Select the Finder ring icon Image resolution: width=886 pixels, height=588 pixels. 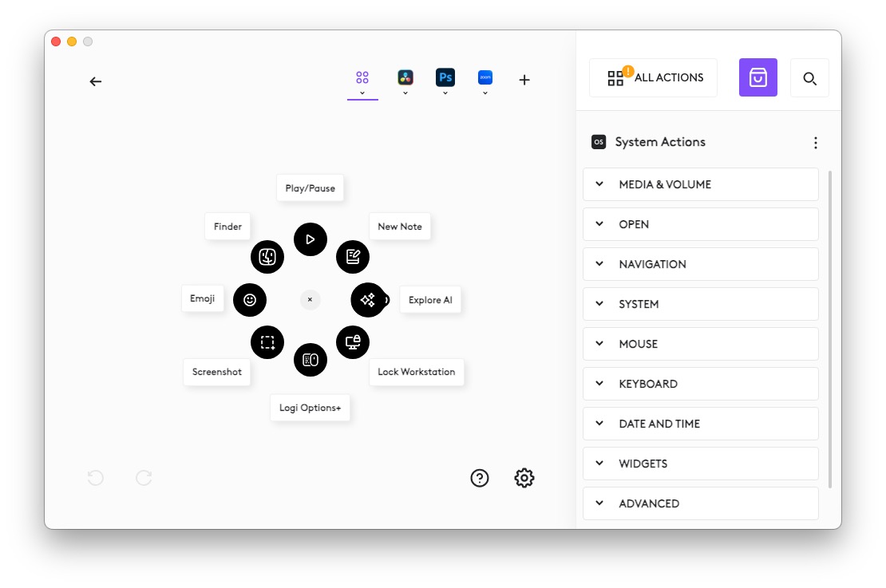point(267,257)
